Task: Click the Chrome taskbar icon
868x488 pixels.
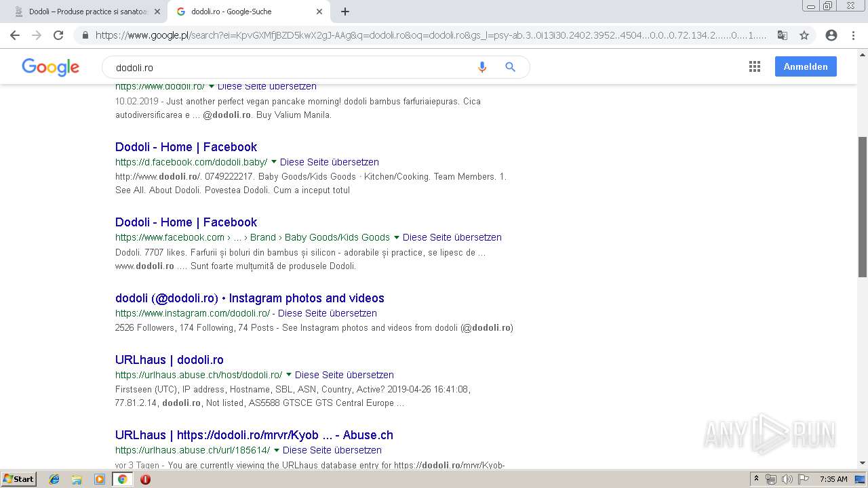Action: (122, 479)
